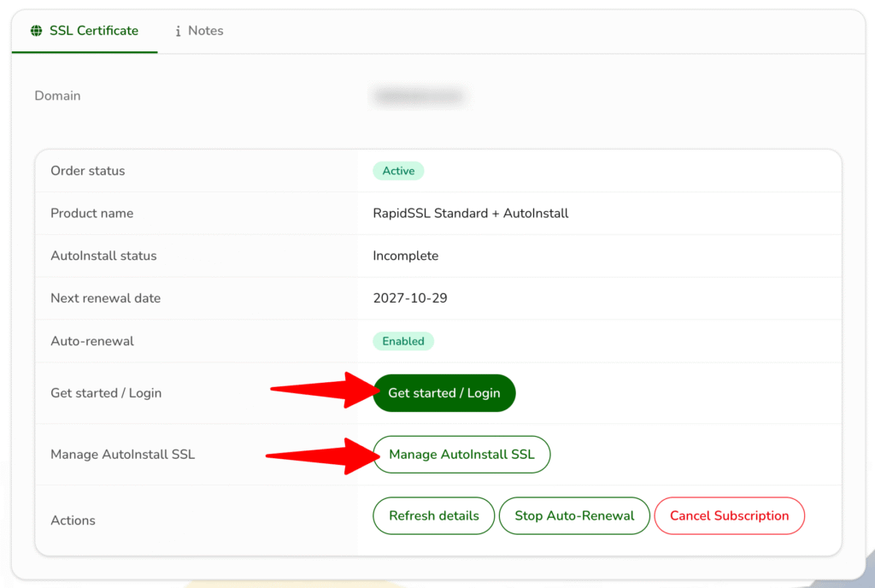
Task: Click the product name RapidSSL Standard + AutoInstall
Action: coord(471,213)
